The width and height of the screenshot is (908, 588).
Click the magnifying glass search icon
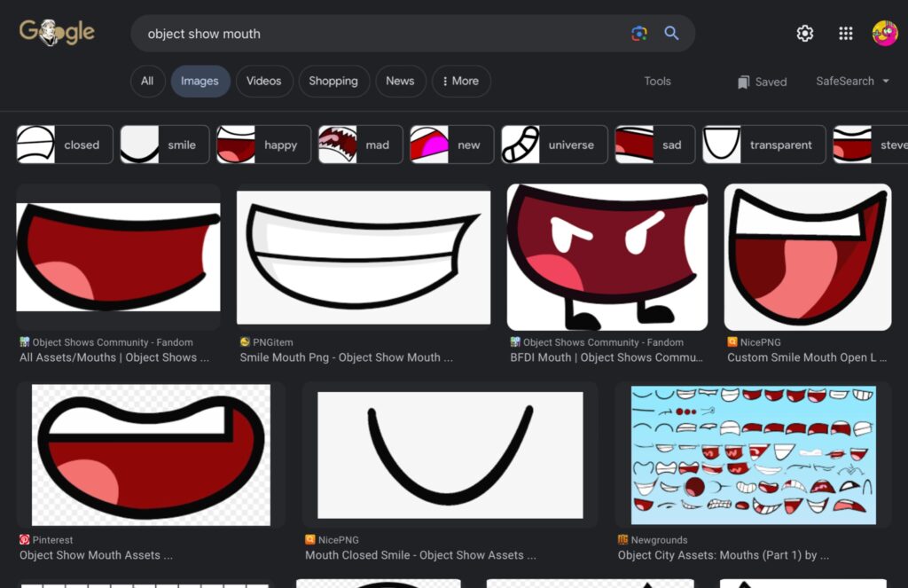point(671,33)
